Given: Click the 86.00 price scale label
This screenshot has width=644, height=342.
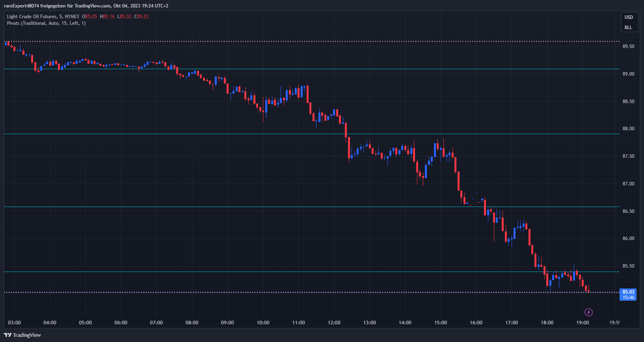Looking at the screenshot, I should (628, 238).
